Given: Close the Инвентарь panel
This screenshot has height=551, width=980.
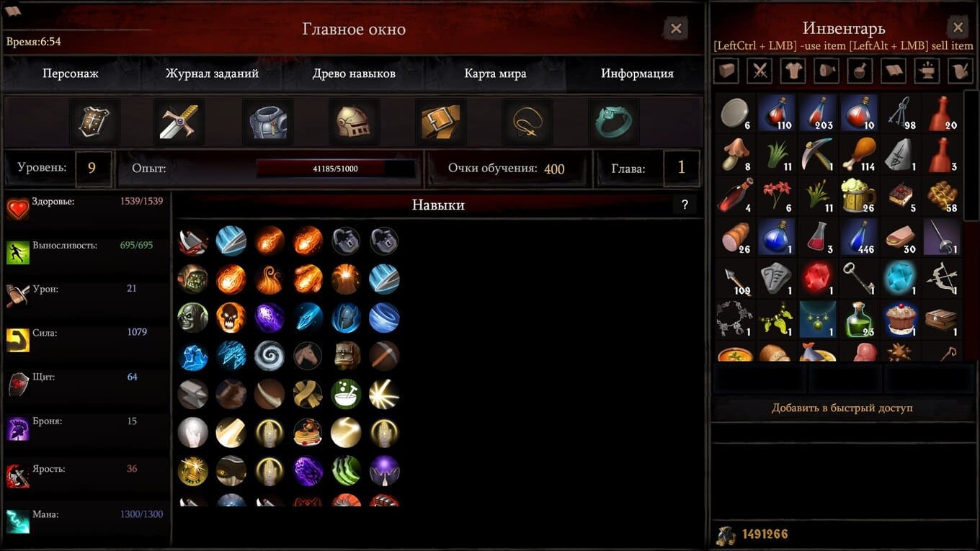Looking at the screenshot, I should click(958, 28).
